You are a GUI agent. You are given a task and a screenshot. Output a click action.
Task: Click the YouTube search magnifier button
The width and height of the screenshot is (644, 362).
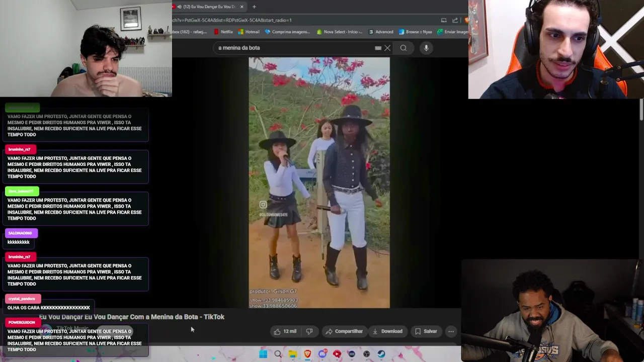(404, 48)
